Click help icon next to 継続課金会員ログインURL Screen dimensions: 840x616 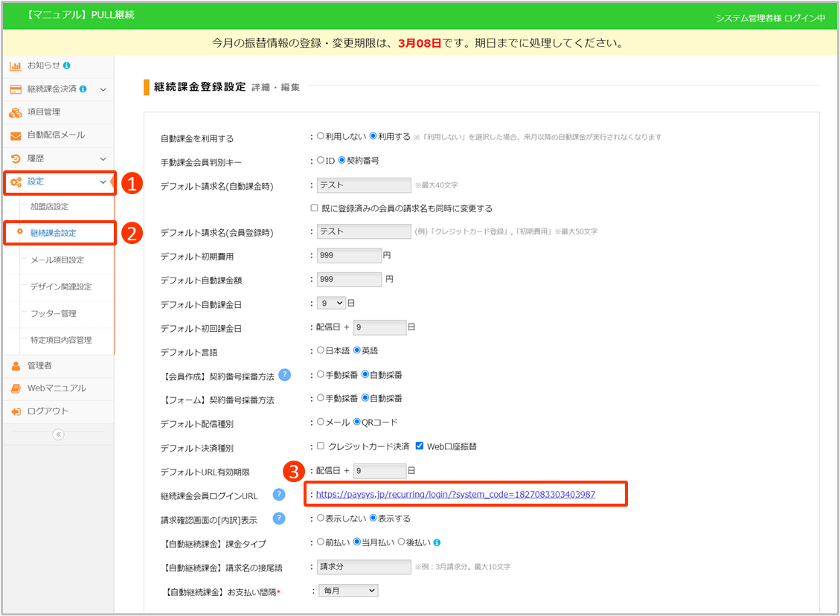tap(279, 495)
